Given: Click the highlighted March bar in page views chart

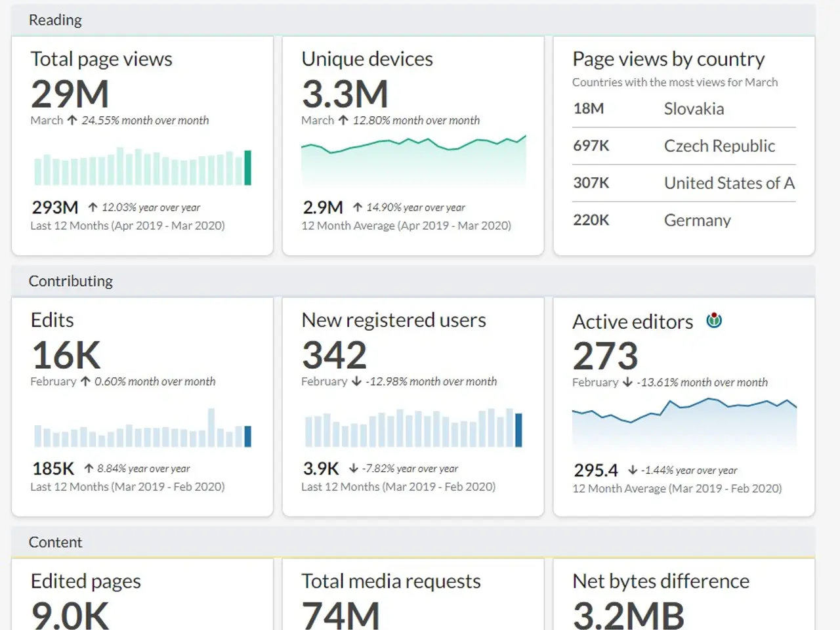Looking at the screenshot, I should pyautogui.click(x=247, y=168).
